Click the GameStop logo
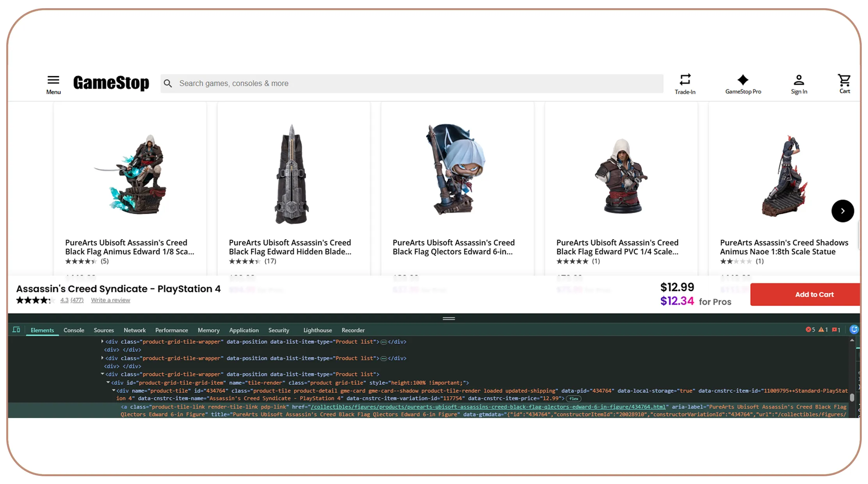Viewport: 868px width, 484px height. (111, 83)
